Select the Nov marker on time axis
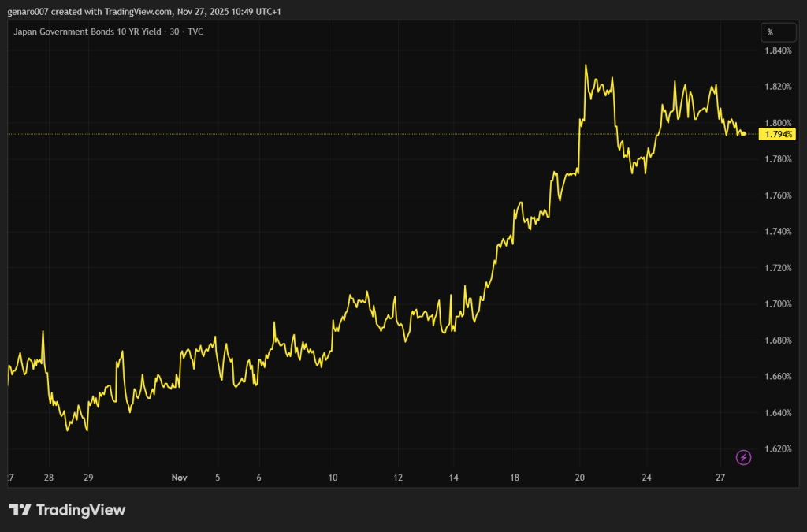 [179, 478]
